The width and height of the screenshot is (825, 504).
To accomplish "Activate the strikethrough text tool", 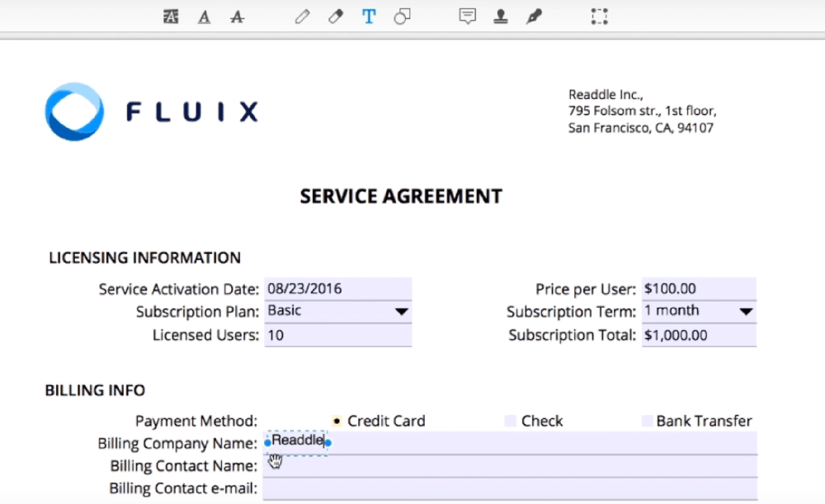I will click(x=237, y=16).
